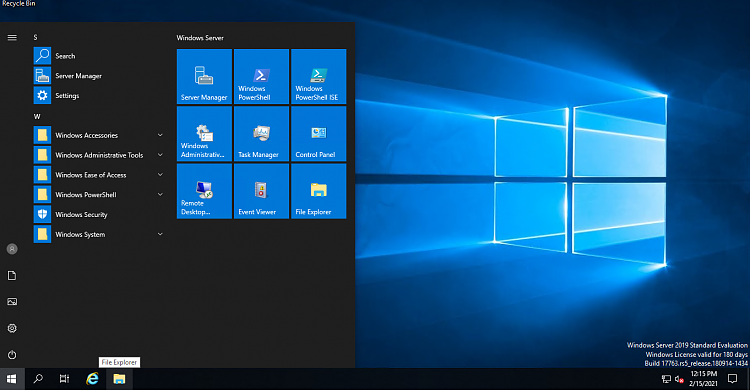Open the Control Panel tile

coord(319,134)
